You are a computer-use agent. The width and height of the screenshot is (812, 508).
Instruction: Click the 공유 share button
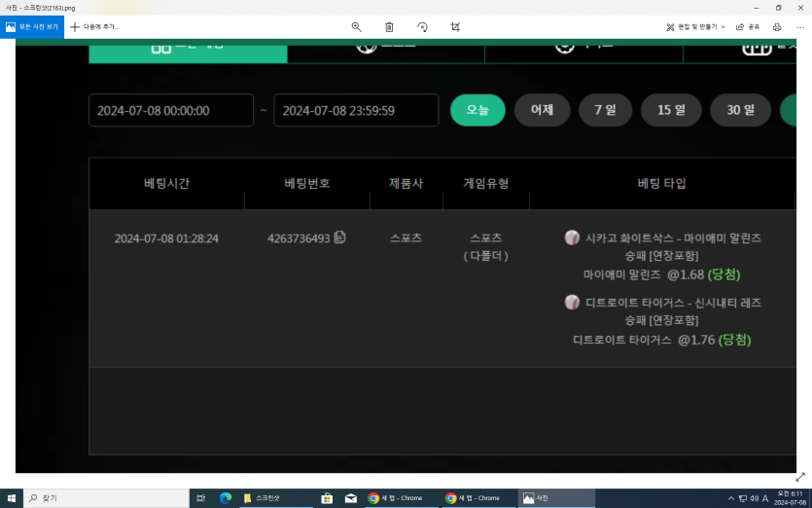point(748,27)
